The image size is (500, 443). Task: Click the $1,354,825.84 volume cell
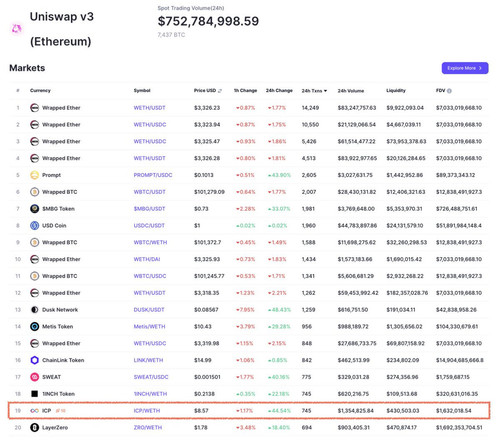pyautogui.click(x=355, y=411)
